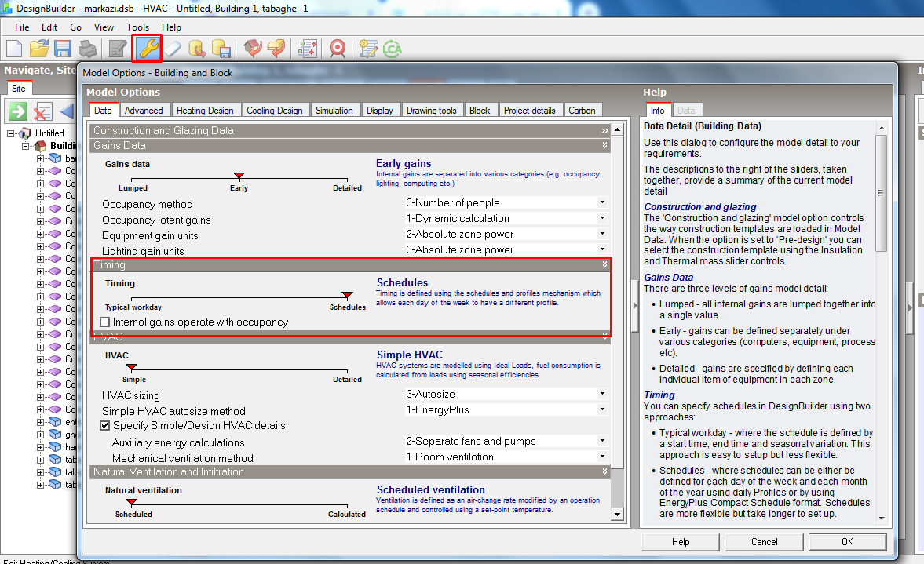Switch to the Advanced tab
The width and height of the screenshot is (924, 564).
pos(144,111)
